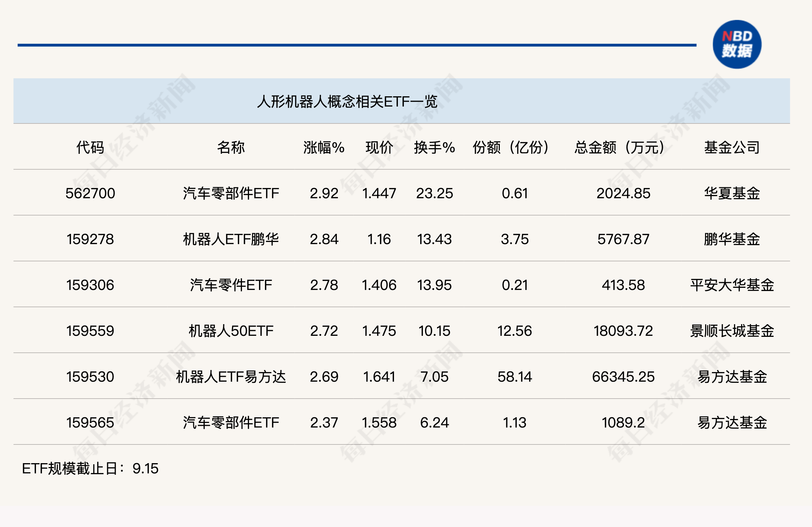Viewport: 812px width, 527px height.
Task: Click the 平安大华基金 company cell
Action: [x=732, y=285]
